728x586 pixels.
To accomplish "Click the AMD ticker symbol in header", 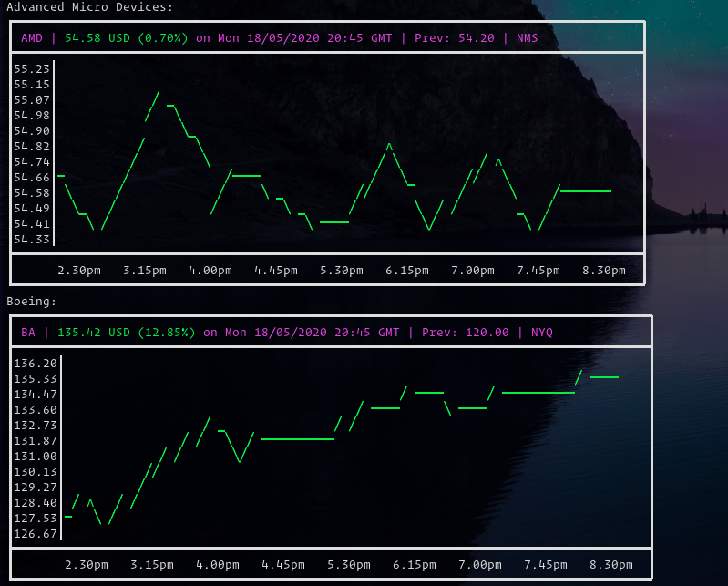I will (32, 38).
